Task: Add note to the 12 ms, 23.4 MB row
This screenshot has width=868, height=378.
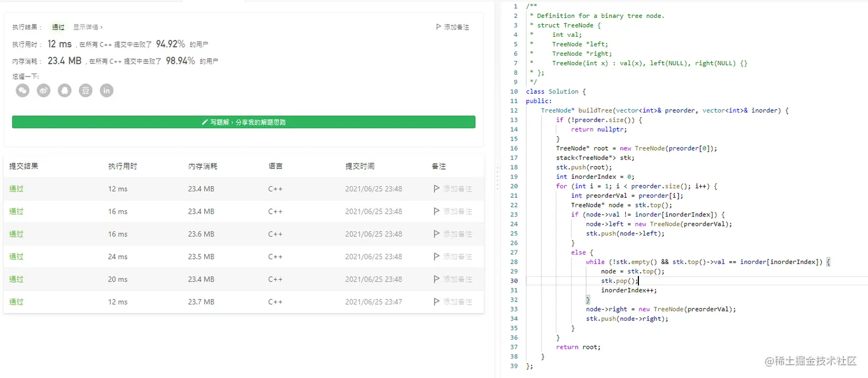Action: [x=453, y=188]
